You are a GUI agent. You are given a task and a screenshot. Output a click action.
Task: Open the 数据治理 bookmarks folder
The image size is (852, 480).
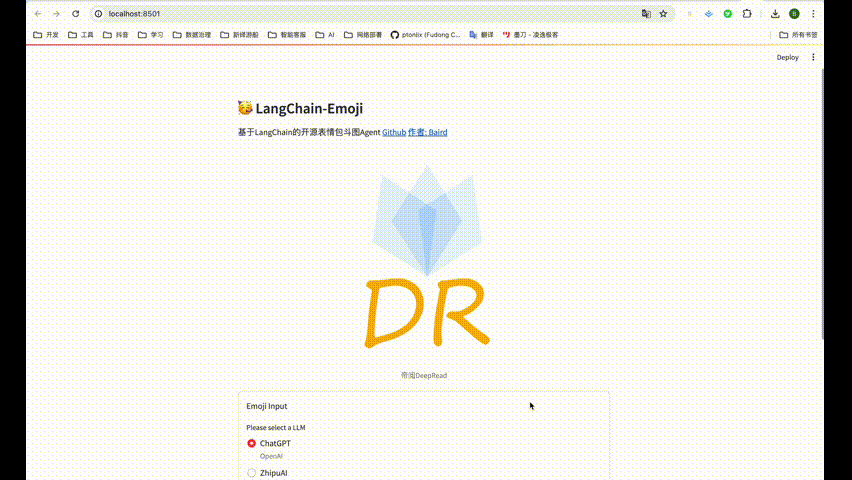pyautogui.click(x=192, y=35)
